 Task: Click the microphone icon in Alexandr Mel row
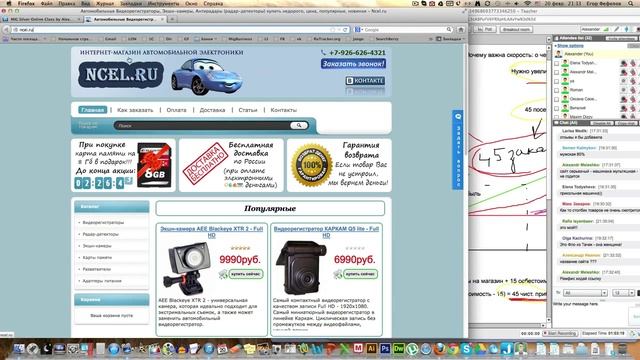pyautogui.click(x=632, y=72)
